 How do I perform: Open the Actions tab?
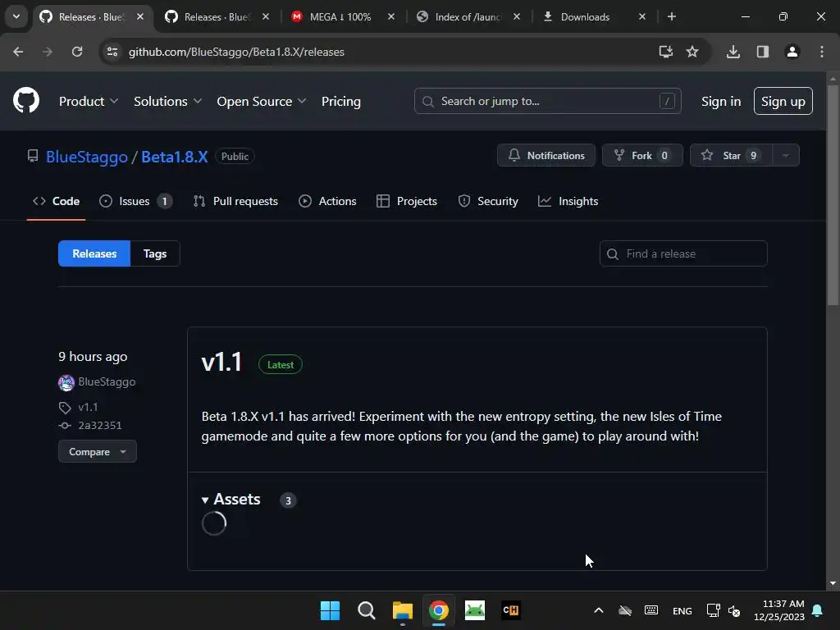(x=327, y=201)
